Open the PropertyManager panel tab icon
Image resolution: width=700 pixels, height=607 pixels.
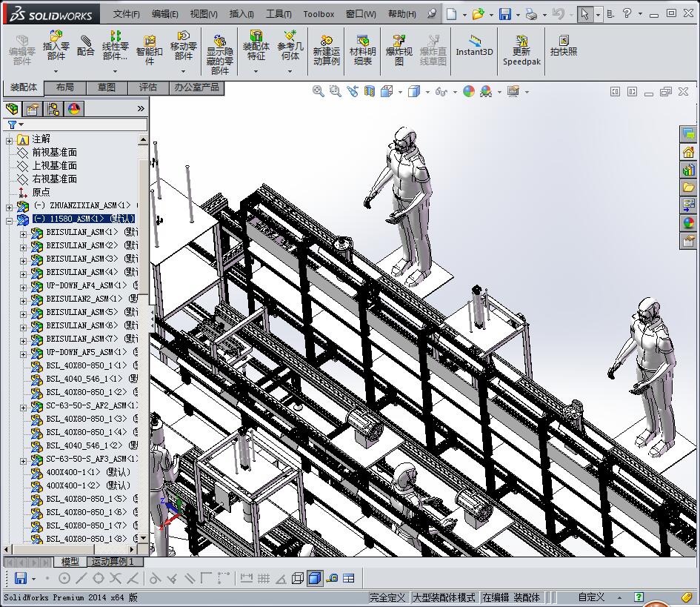pos(33,109)
